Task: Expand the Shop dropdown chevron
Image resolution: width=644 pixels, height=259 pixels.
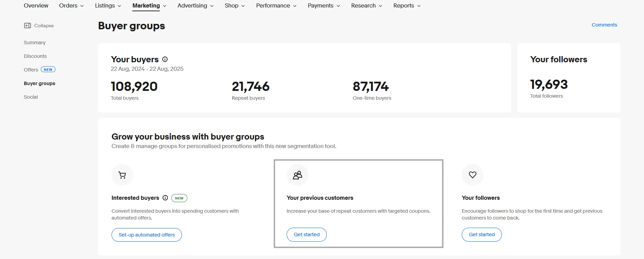Action: point(243,6)
